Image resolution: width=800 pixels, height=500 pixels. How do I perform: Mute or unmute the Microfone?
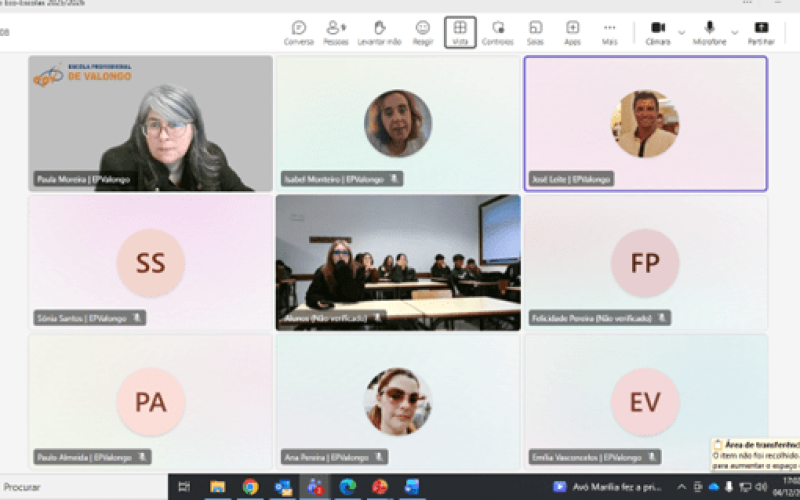709,33
